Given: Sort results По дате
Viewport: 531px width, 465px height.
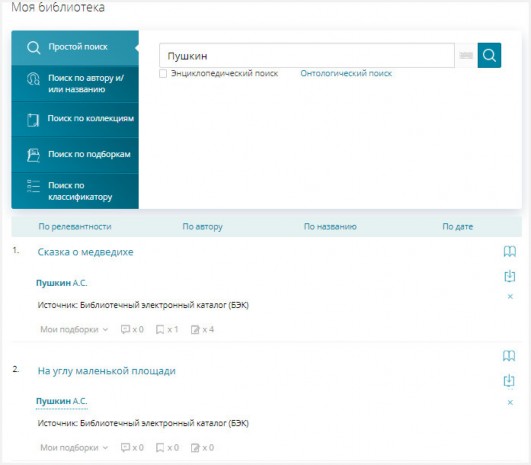Looking at the screenshot, I should click(x=458, y=227).
